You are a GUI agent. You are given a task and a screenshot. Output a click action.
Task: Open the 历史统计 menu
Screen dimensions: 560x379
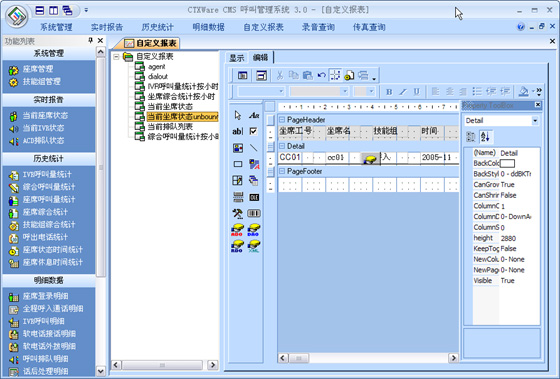158,27
